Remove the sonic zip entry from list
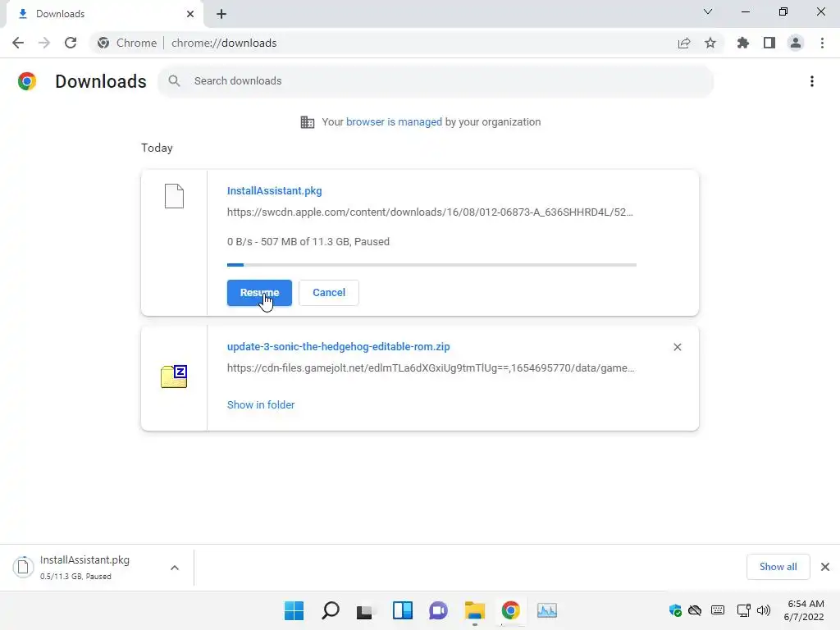Viewport: 840px width, 630px height. tap(677, 347)
